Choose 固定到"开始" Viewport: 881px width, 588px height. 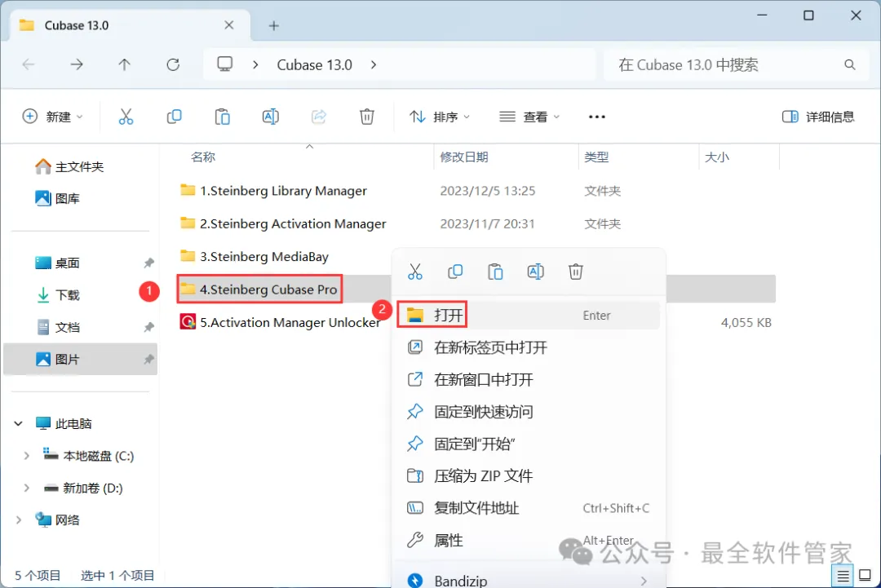[529, 444]
